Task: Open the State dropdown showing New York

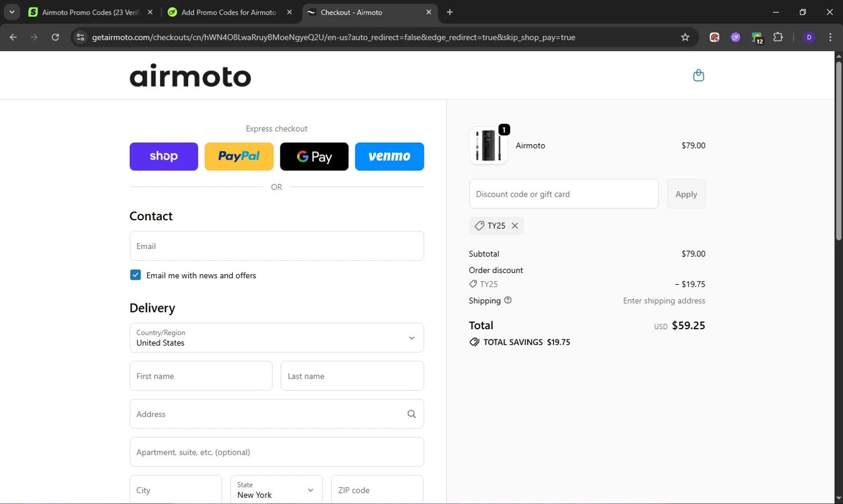Action: [277, 490]
